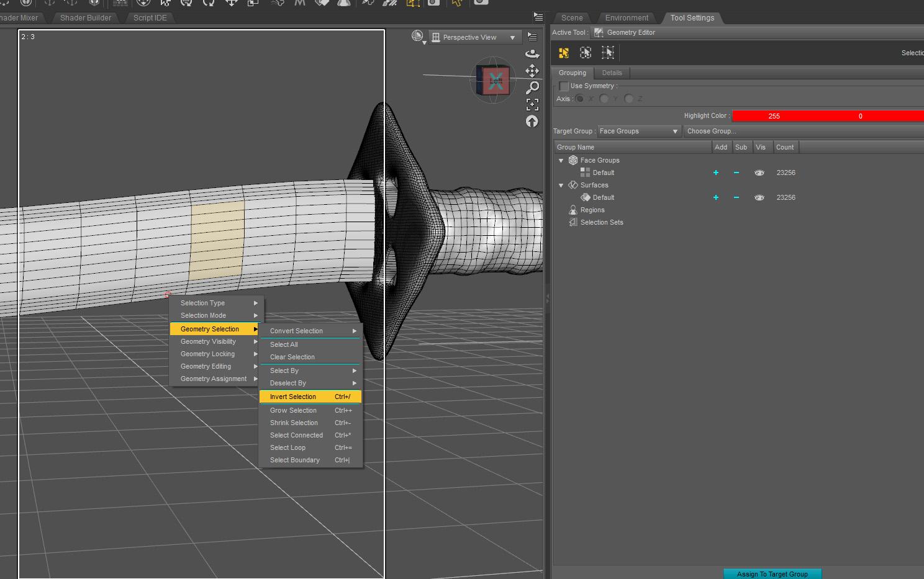The image size is (924, 579).
Task: Open the Face Groups target group dropdown
Action: pos(639,131)
